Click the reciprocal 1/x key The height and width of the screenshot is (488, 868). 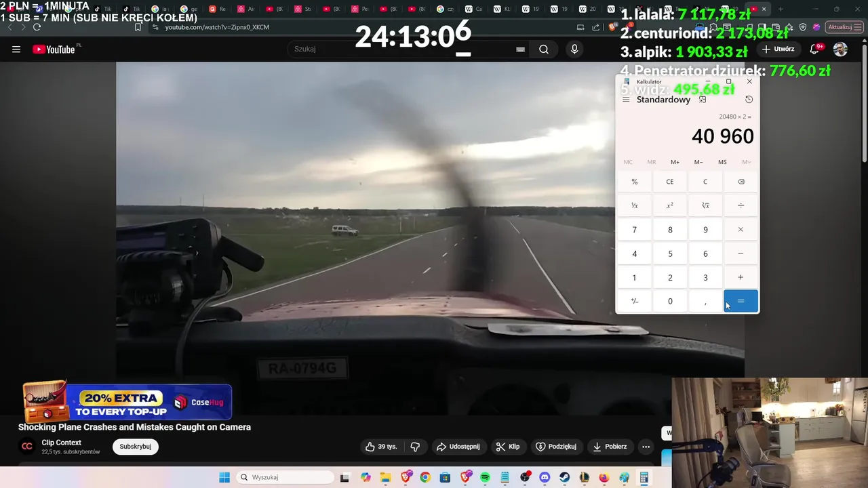(x=635, y=205)
